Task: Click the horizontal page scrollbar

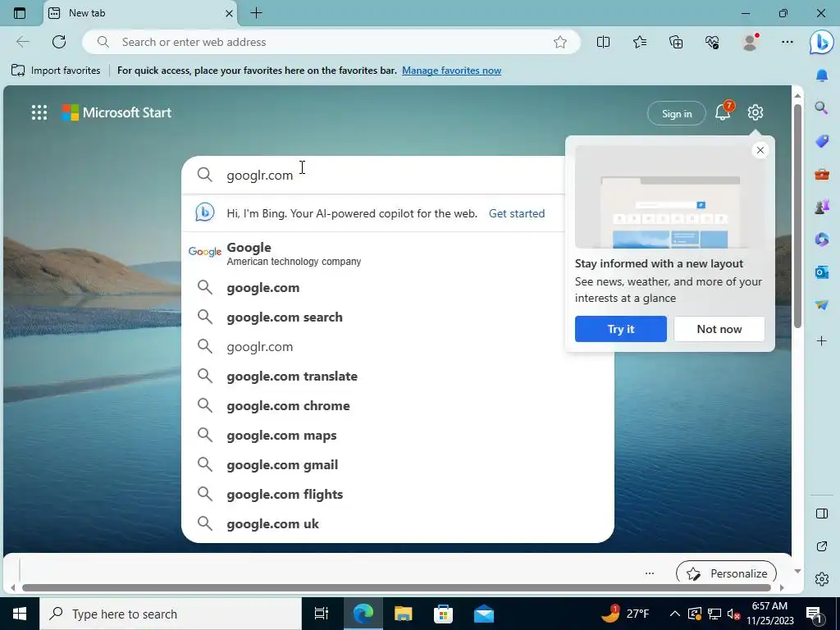Action: (396, 587)
